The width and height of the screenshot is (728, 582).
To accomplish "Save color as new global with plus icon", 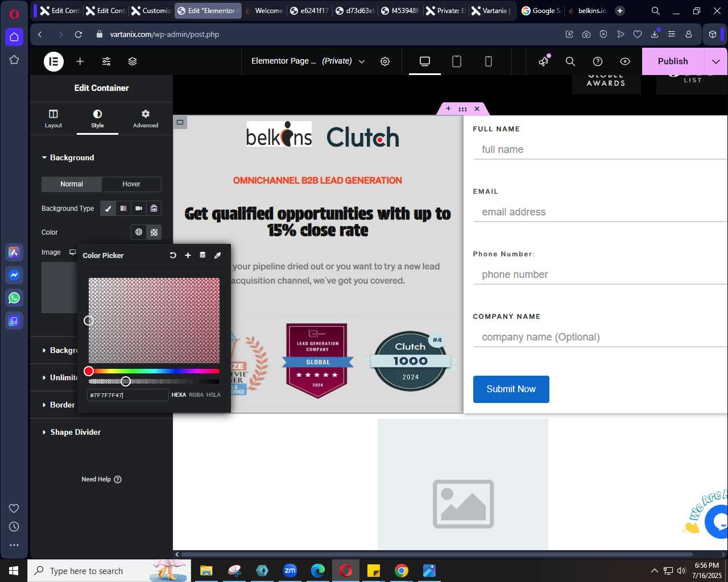I will coord(188,255).
